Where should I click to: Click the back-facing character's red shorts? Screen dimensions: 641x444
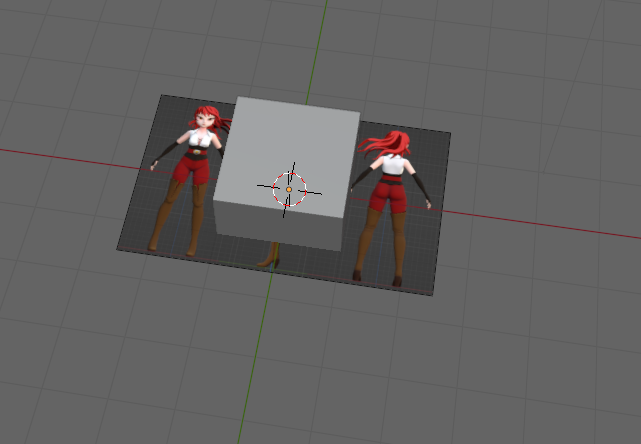point(386,195)
